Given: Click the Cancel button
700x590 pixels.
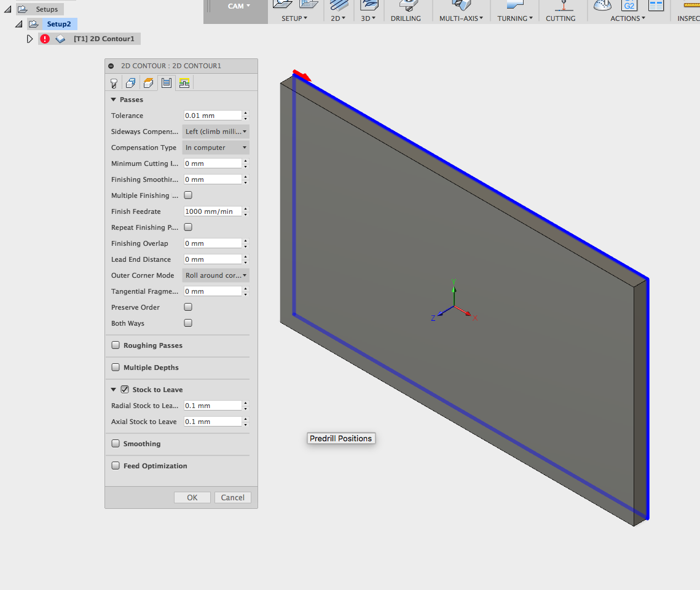Looking at the screenshot, I should click(x=232, y=498).
